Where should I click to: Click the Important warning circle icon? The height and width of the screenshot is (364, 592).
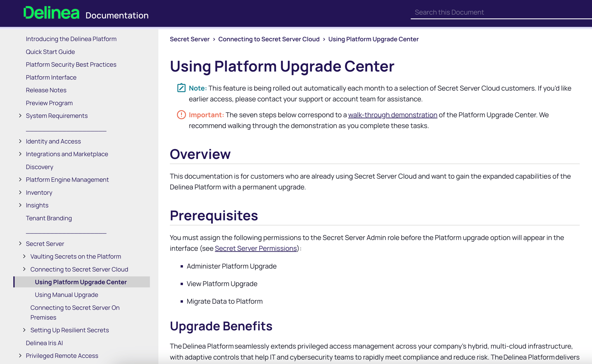(181, 115)
